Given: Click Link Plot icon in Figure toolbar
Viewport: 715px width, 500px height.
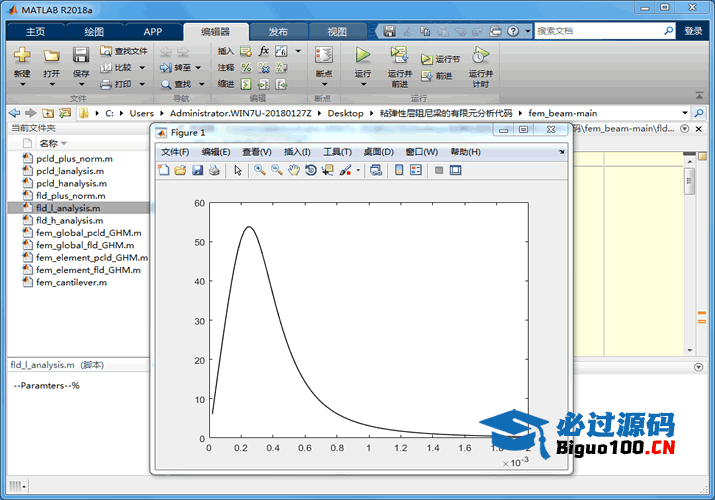Looking at the screenshot, I should tap(376, 170).
